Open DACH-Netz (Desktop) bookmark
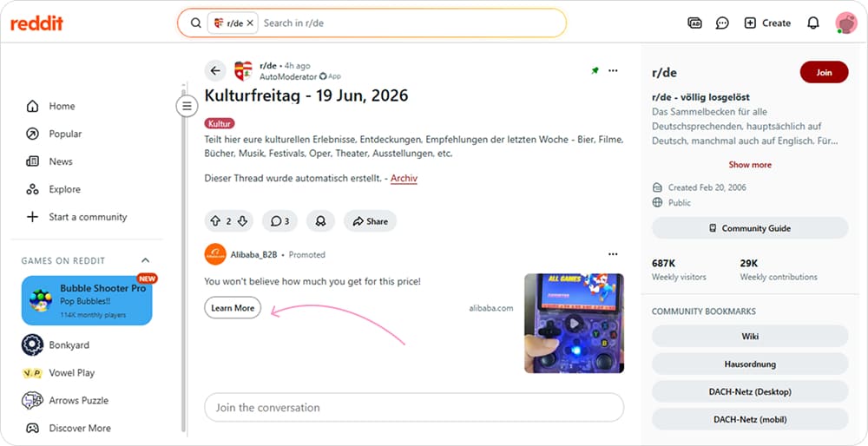The image size is (868, 446). tap(750, 392)
